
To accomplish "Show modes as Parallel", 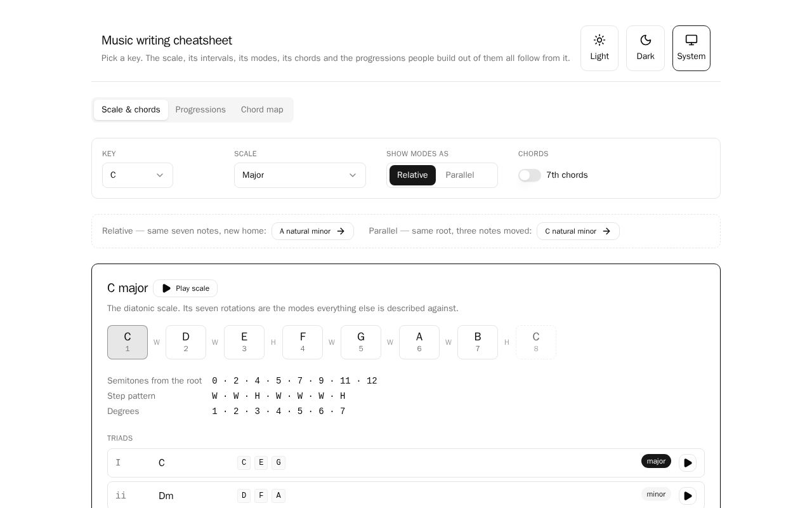I will coord(460,175).
